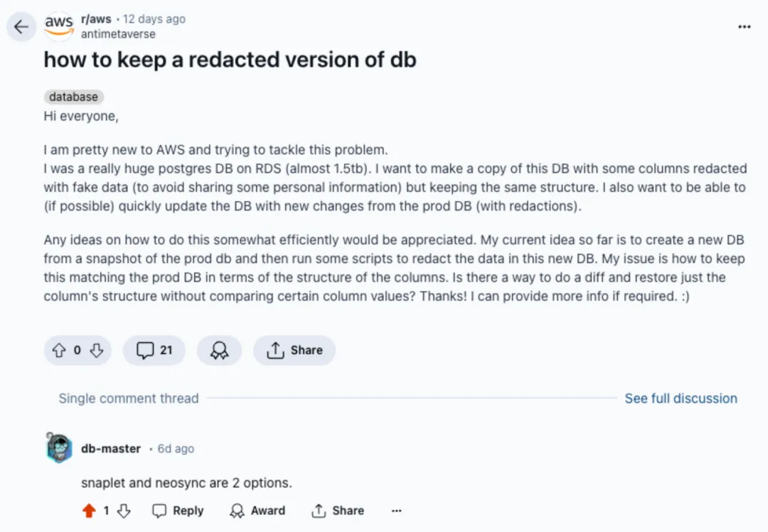This screenshot has width=768, height=532.
Task: Expand more options on db-master's comment
Action: [x=397, y=511]
